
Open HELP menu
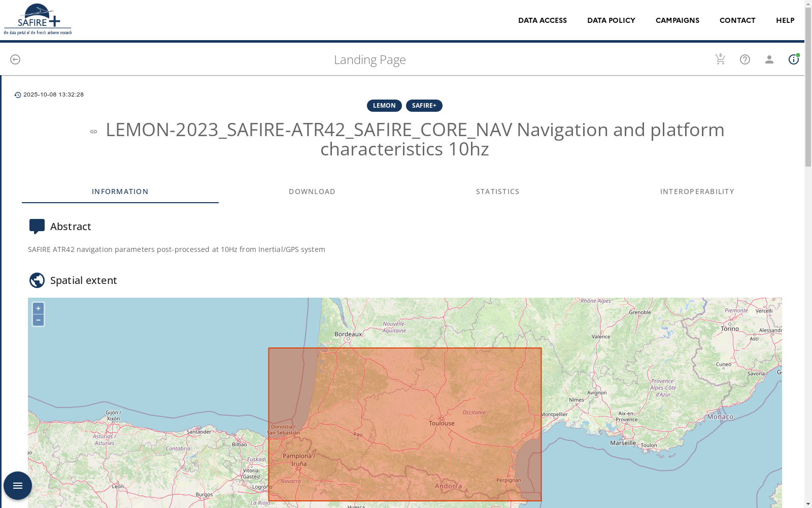(x=785, y=20)
